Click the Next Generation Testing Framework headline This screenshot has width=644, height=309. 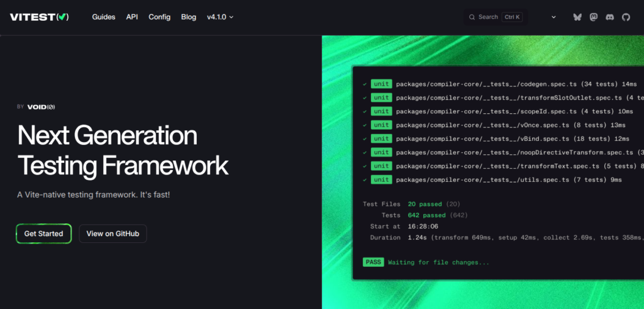coord(123,150)
